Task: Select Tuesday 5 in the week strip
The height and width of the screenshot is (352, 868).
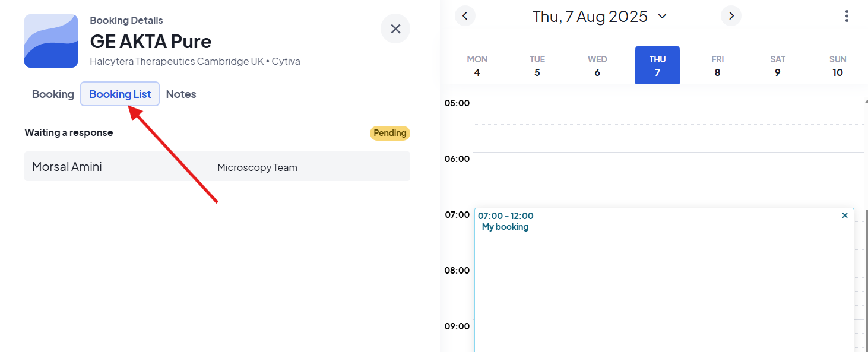Action: click(537, 66)
